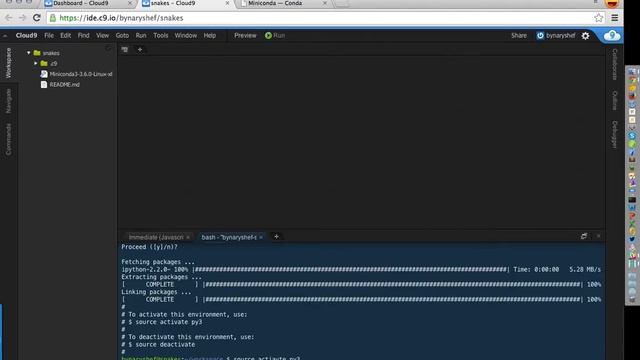This screenshot has width=640, height=360.
Task: Toggle the Workspace side panel
Action: [x=8, y=63]
